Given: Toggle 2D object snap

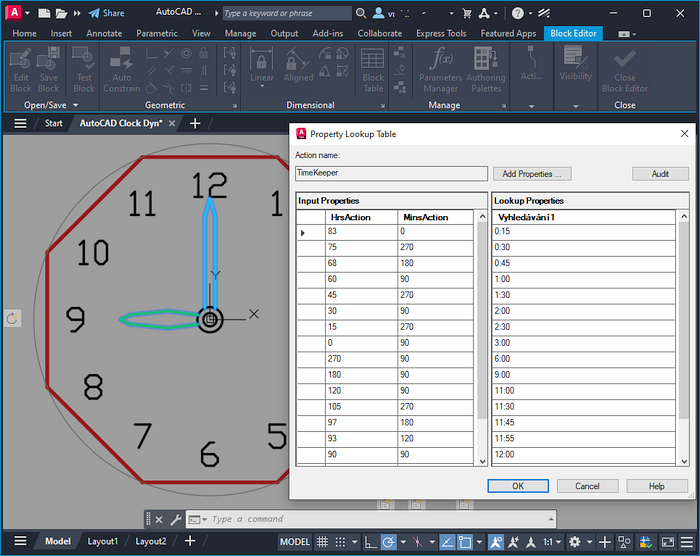Looking at the screenshot, I should [x=465, y=542].
